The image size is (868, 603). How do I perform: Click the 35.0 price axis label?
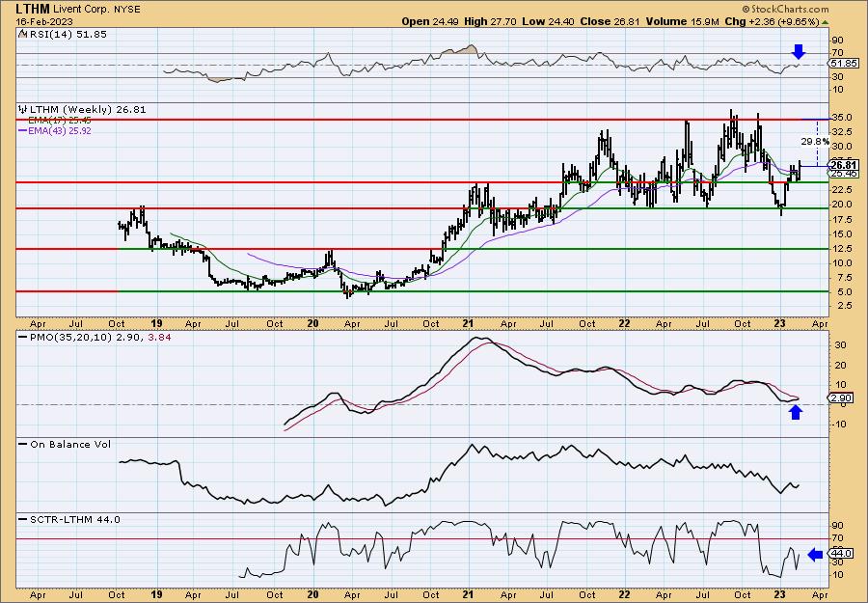843,118
